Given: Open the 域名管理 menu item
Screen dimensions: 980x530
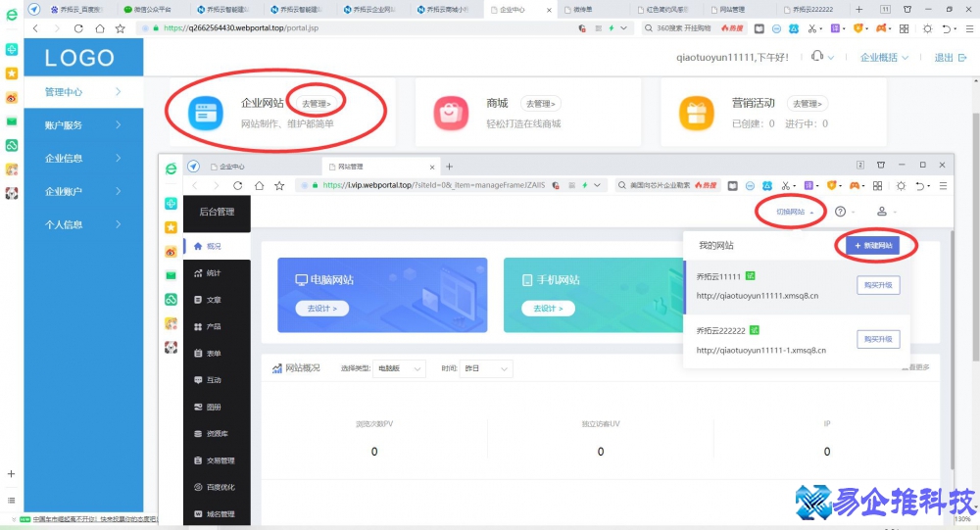Looking at the screenshot, I should (217, 513).
